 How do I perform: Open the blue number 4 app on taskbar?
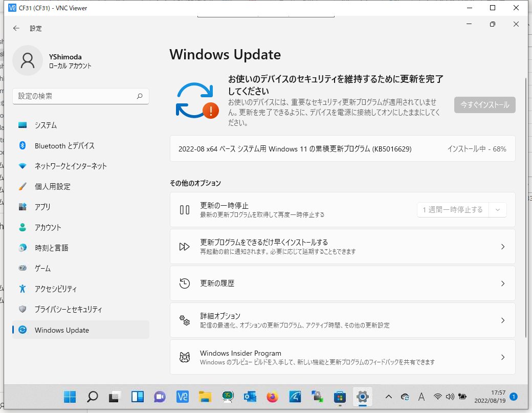[x=295, y=397]
